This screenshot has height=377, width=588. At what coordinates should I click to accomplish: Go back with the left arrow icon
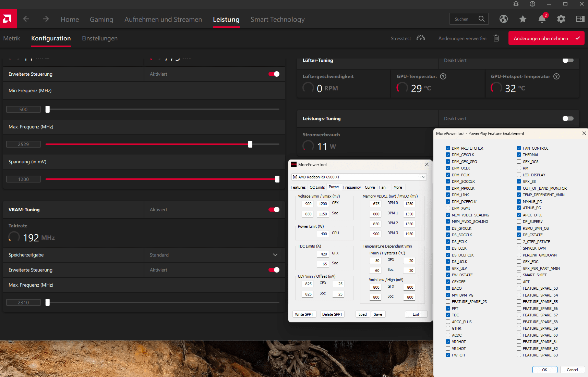point(26,19)
